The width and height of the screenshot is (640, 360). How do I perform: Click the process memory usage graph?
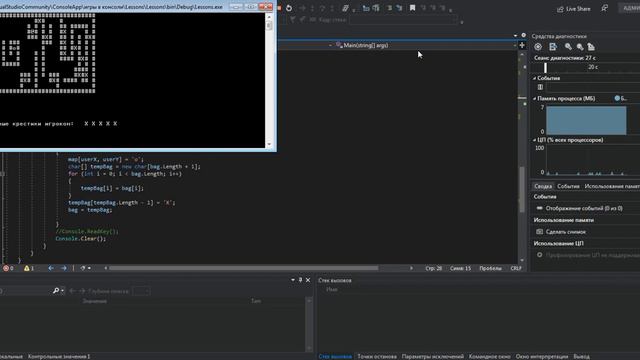pyautogui.click(x=586, y=120)
